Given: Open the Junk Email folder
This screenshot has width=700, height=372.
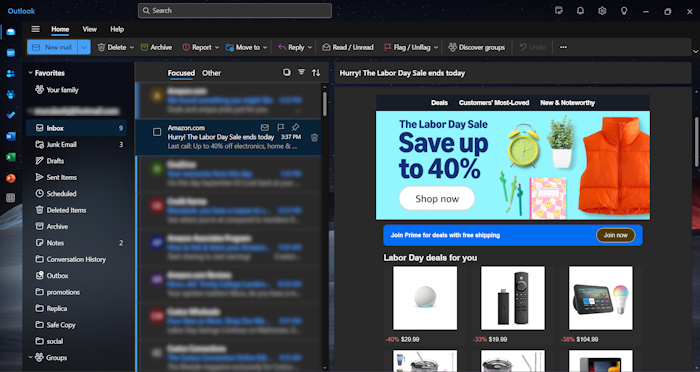Looking at the screenshot, I should click(x=76, y=144).
